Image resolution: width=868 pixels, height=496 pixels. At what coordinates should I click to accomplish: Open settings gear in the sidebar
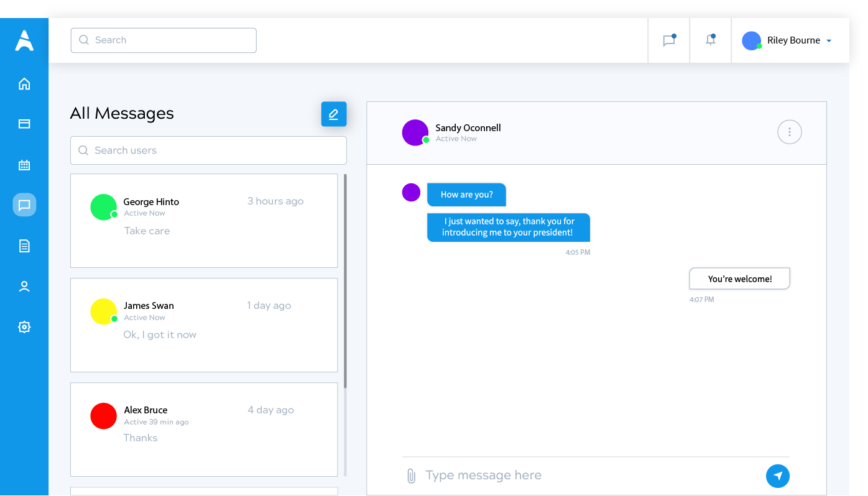pos(24,327)
